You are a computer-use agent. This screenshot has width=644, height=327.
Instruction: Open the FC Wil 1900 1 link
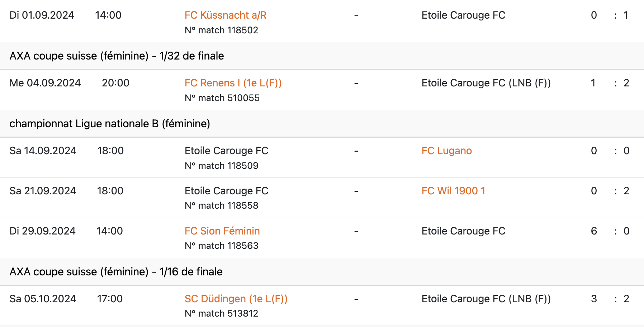click(x=453, y=191)
